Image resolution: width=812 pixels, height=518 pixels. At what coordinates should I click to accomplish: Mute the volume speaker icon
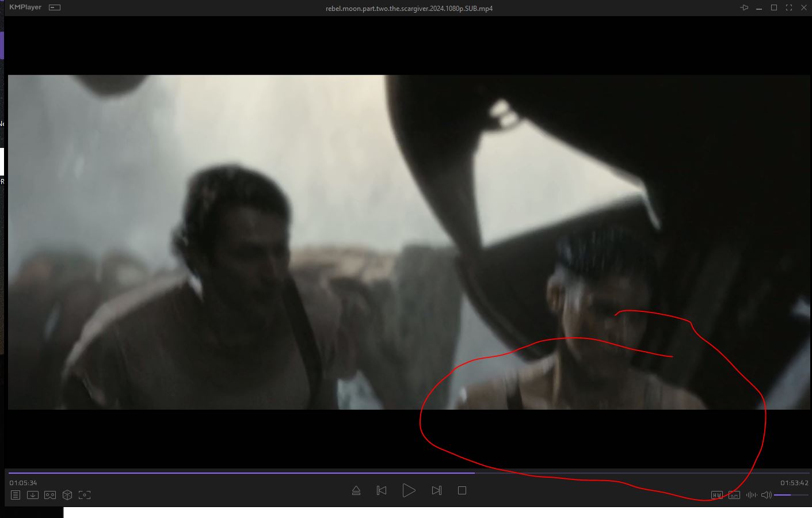coord(766,495)
